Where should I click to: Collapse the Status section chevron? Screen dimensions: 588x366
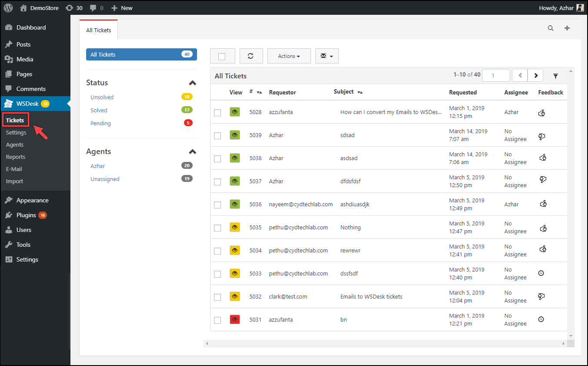(192, 83)
